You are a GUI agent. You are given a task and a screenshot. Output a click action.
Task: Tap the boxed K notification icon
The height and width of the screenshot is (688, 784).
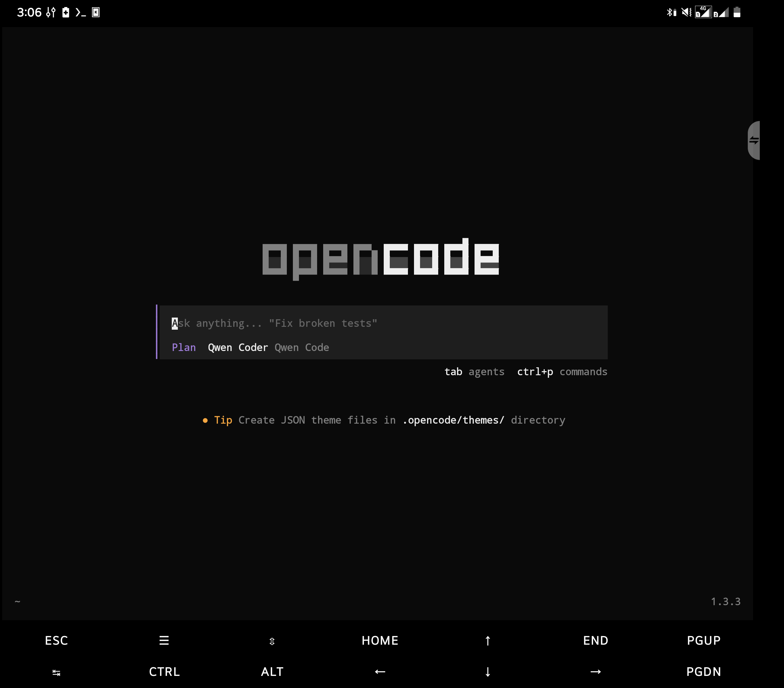point(96,13)
